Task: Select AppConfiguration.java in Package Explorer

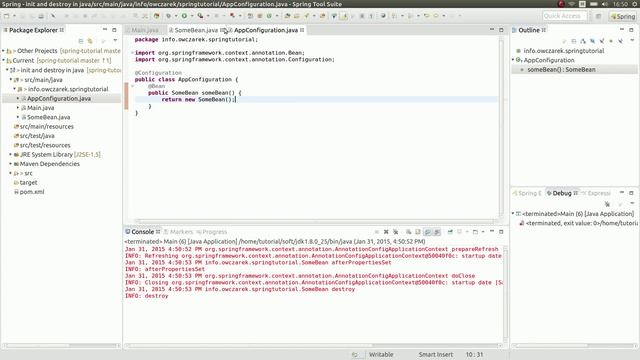Action: [x=59, y=98]
